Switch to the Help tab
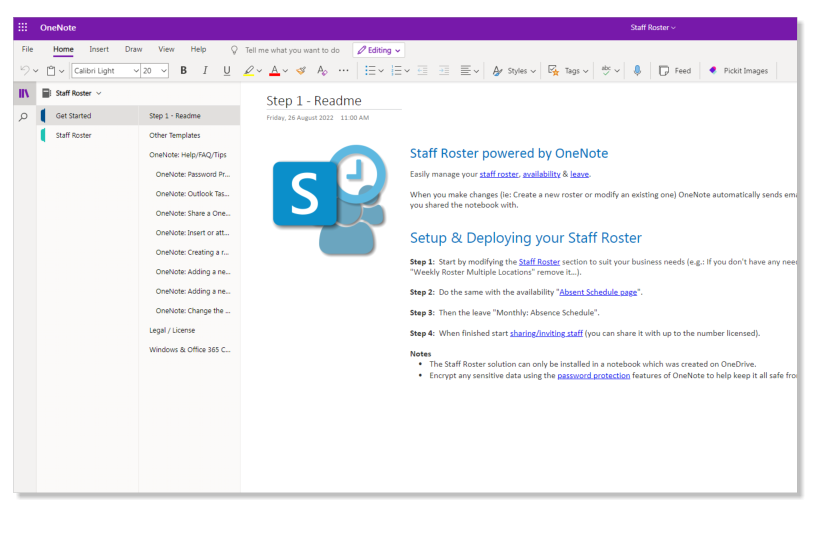This screenshot has height=560, width=820. tap(198, 49)
